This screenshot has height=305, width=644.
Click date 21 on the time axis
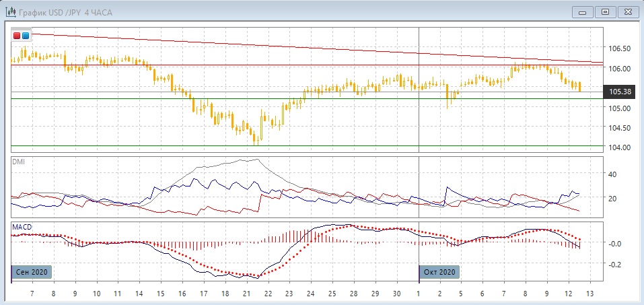point(246,294)
